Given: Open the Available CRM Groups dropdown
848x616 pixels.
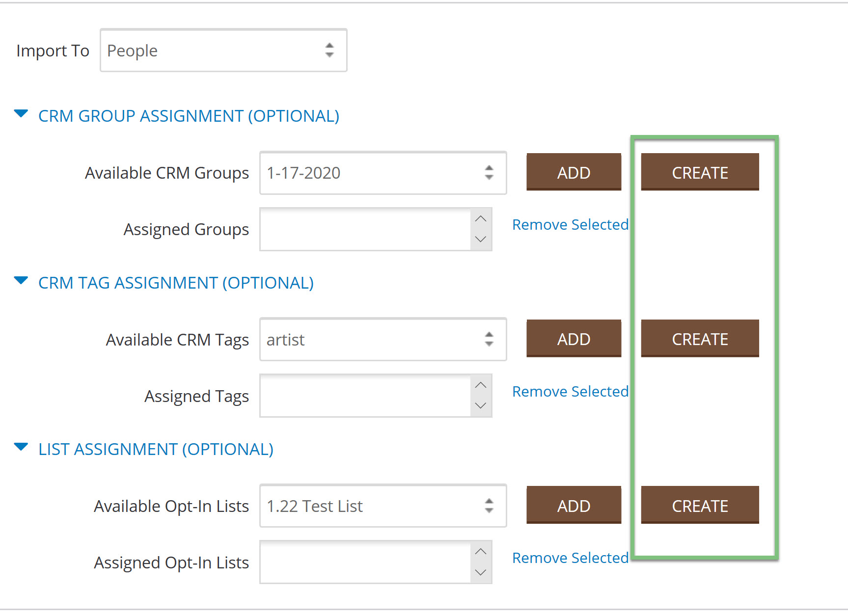Looking at the screenshot, I should 383,173.
